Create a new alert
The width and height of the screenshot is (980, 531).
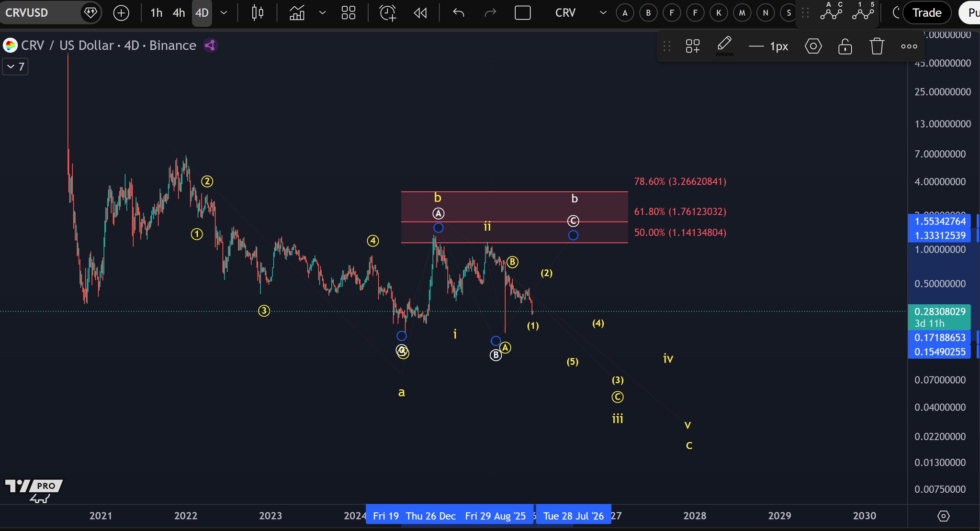[388, 13]
